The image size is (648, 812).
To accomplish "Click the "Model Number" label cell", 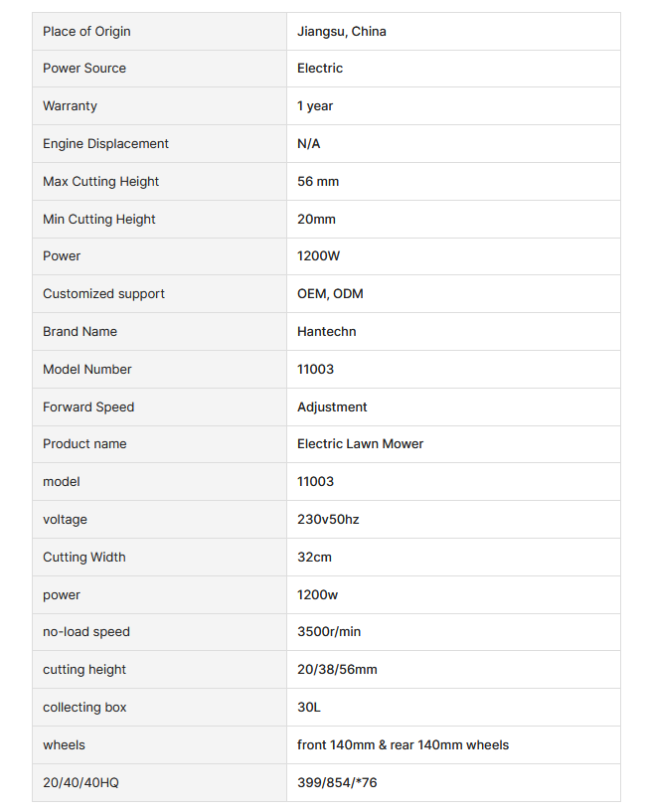I will pos(87,370).
